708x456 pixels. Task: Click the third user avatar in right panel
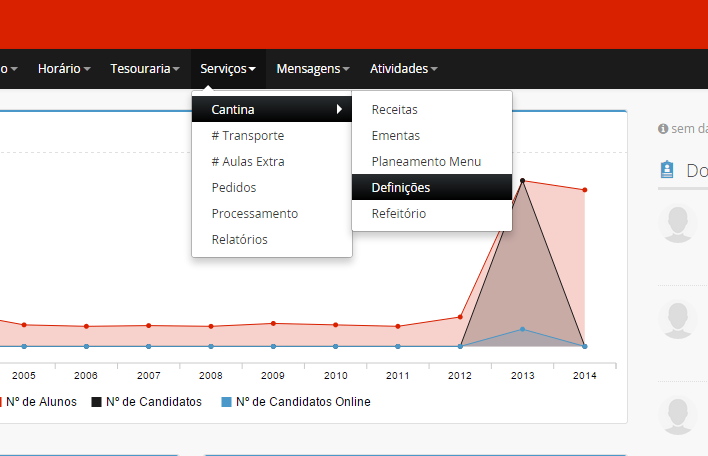coord(679,414)
